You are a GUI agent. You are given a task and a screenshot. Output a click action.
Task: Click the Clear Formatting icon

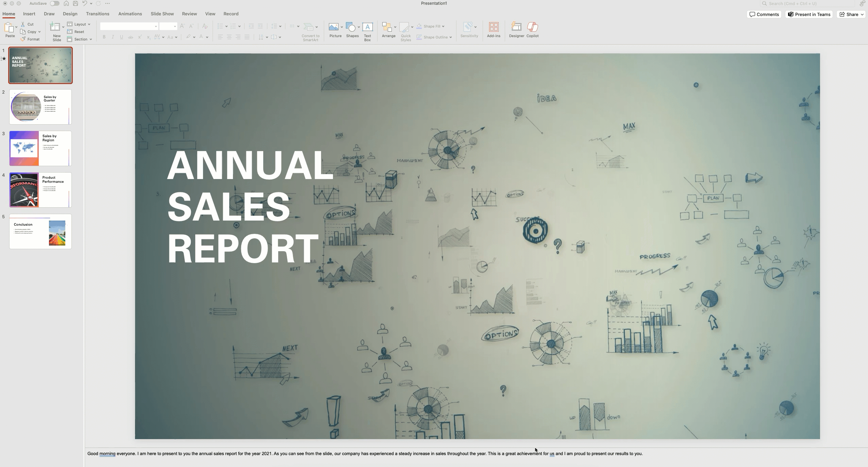tap(205, 26)
